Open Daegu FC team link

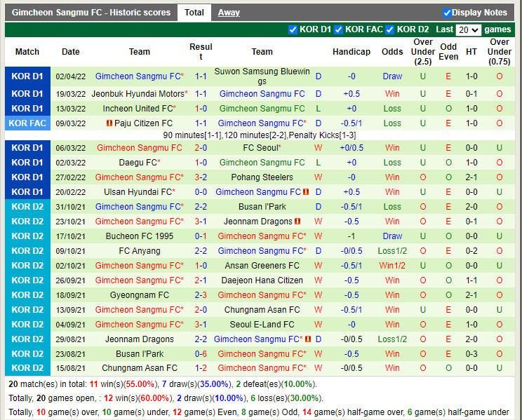pyautogui.click(x=139, y=163)
